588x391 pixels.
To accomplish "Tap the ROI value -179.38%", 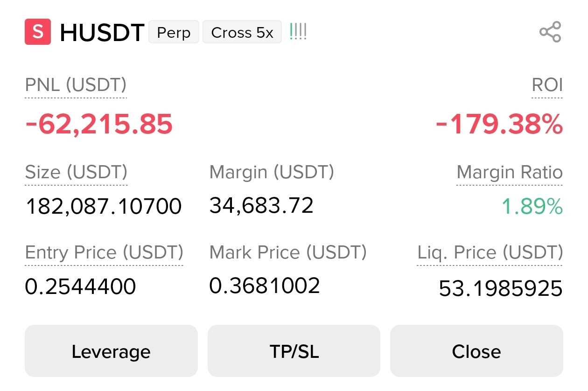I will 499,125.
